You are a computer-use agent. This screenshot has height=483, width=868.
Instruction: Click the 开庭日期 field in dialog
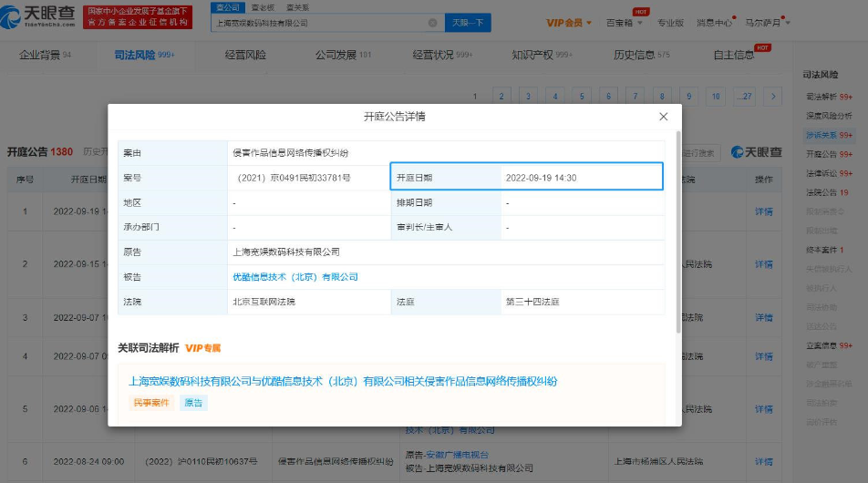[526, 177]
